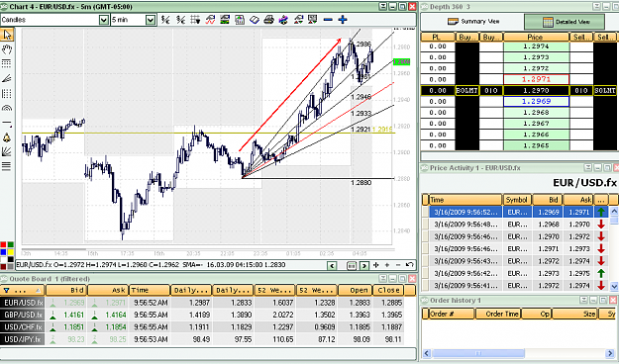Click the chart grid settings toolbar icon

195,20
